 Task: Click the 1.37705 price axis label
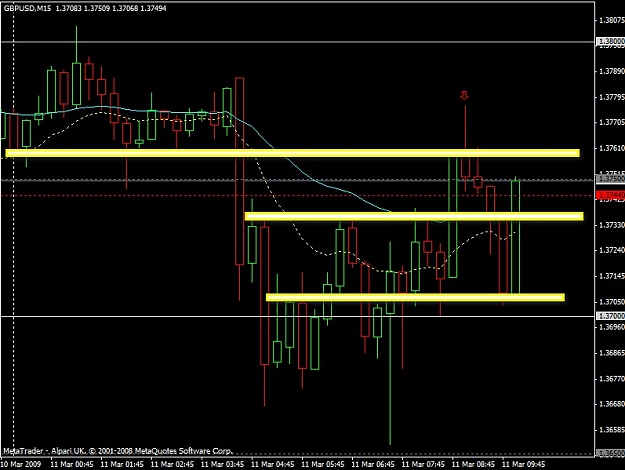tap(612, 122)
